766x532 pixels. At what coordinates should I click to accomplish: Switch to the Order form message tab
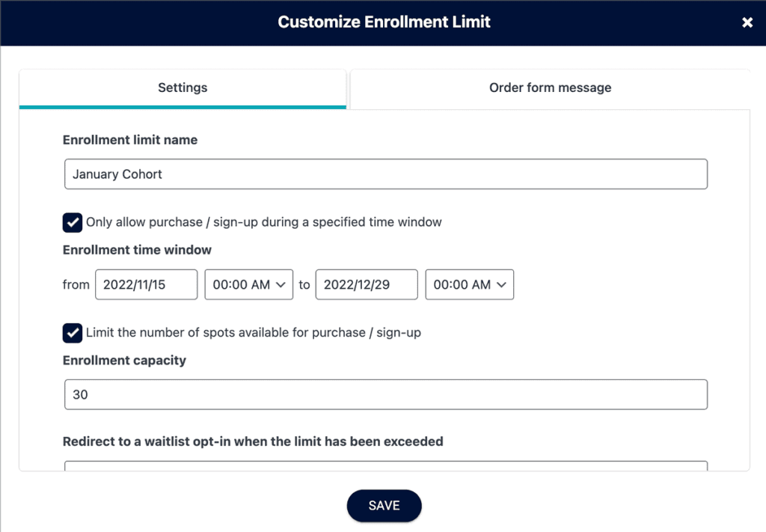pyautogui.click(x=550, y=88)
